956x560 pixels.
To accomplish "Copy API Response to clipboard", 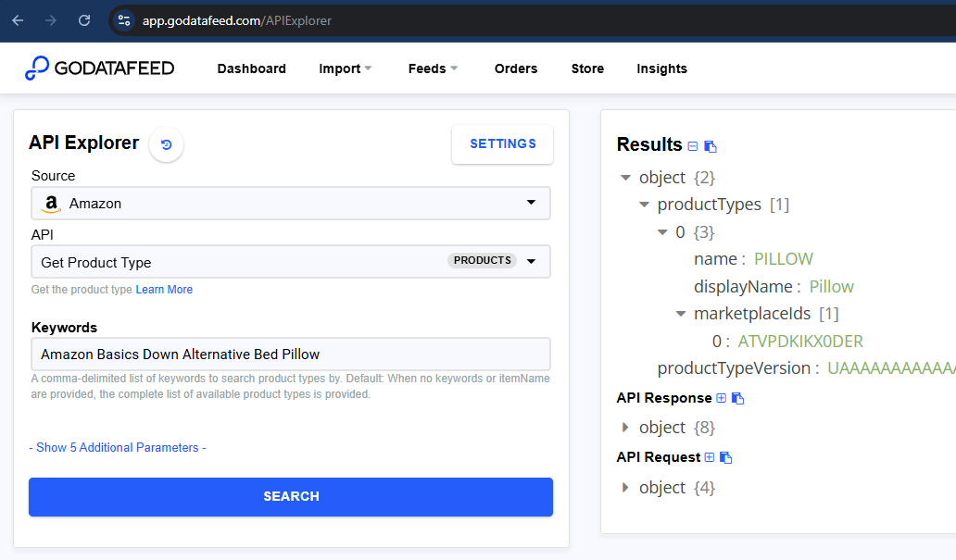I will click(737, 398).
